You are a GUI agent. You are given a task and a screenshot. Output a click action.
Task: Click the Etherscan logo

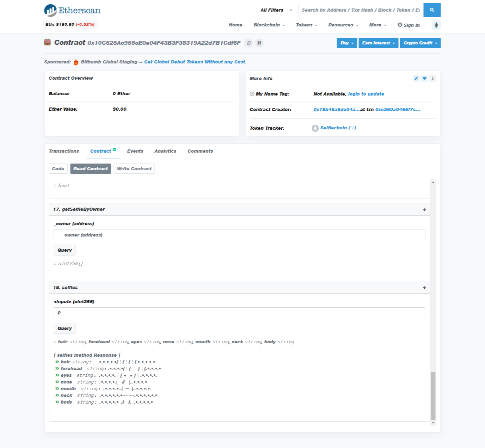(x=72, y=10)
